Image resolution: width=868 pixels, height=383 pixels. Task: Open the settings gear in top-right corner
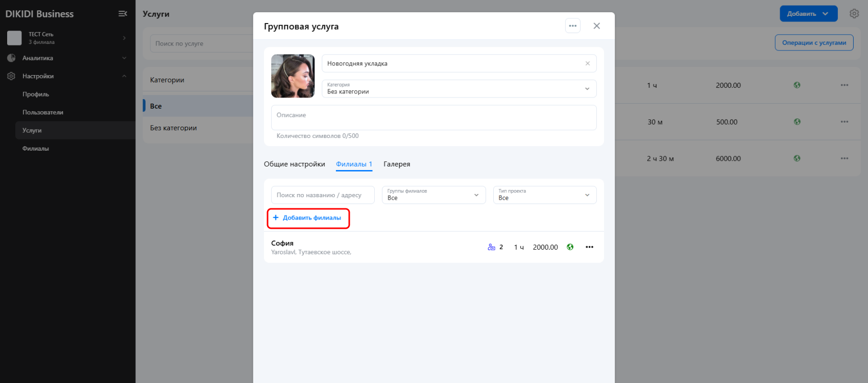pos(854,14)
